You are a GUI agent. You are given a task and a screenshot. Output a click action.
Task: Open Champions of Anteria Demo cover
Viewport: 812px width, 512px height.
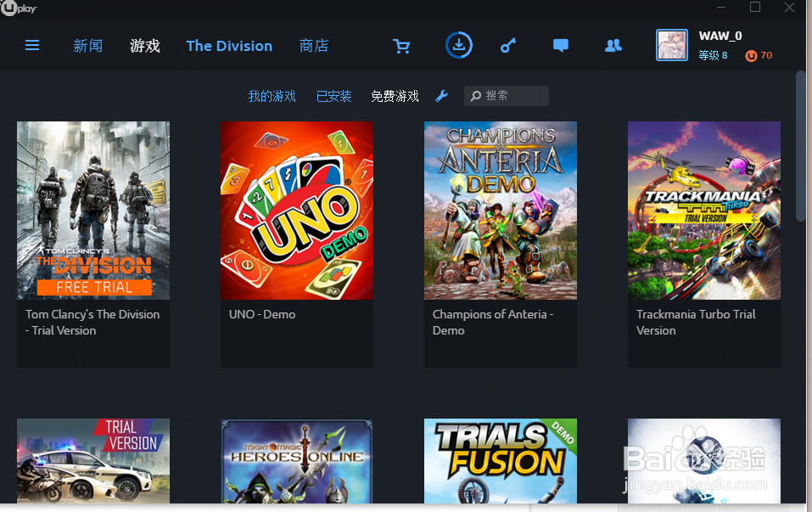click(501, 211)
